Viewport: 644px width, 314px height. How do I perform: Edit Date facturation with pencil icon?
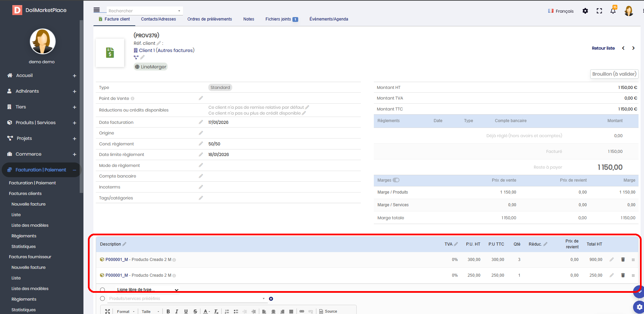201,122
